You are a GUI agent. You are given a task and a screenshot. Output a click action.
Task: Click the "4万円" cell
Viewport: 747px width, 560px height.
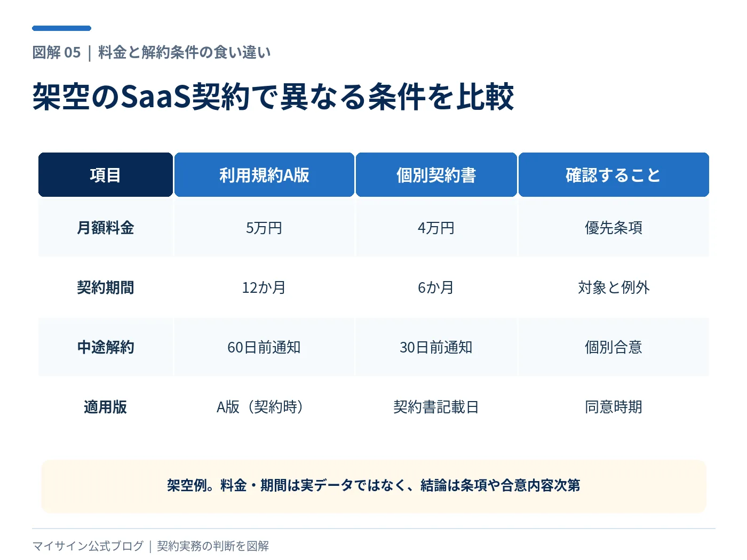click(436, 228)
